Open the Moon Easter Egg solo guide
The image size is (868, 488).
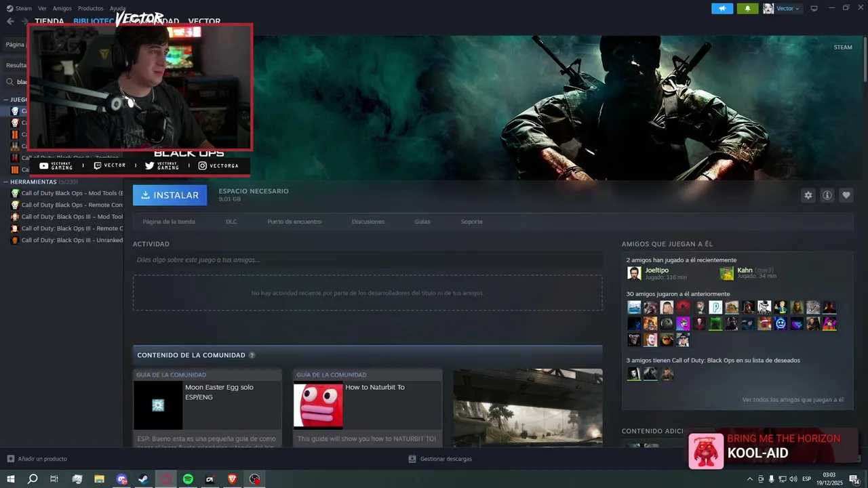click(x=208, y=407)
